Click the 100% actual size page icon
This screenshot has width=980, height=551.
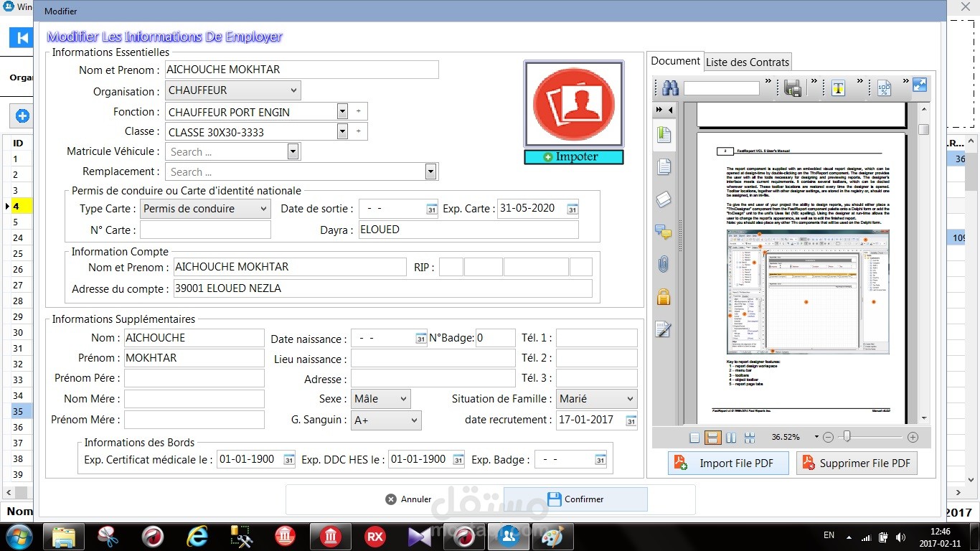coord(884,88)
